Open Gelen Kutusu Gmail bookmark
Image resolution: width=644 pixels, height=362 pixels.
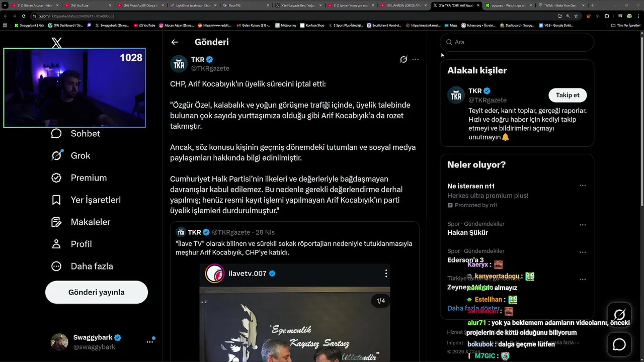tap(253, 25)
